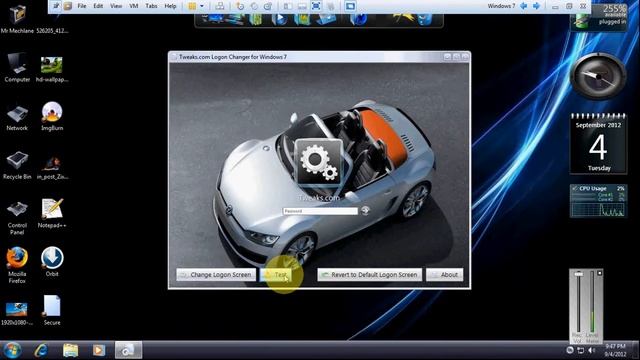Image resolution: width=640 pixels, height=360 pixels.
Task: Click the Change Logon Screen button
Action: [x=216, y=275]
